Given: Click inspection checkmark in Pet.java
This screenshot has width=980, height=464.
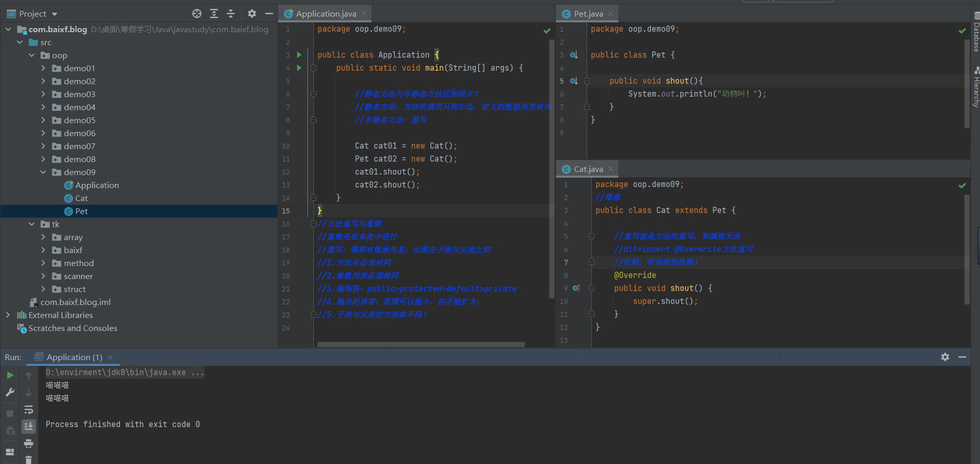Looking at the screenshot, I should (962, 31).
